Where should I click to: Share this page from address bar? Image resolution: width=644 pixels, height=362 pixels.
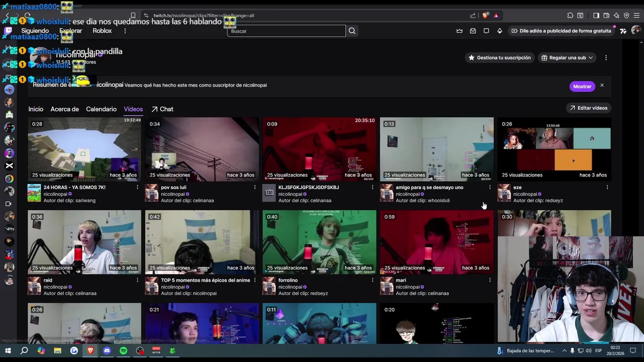473,15
